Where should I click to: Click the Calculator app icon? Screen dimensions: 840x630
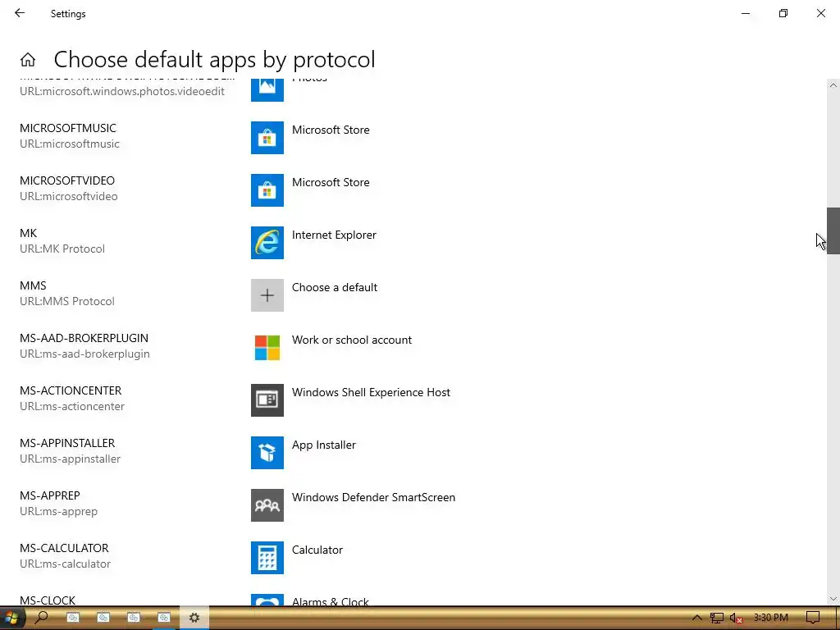267,558
